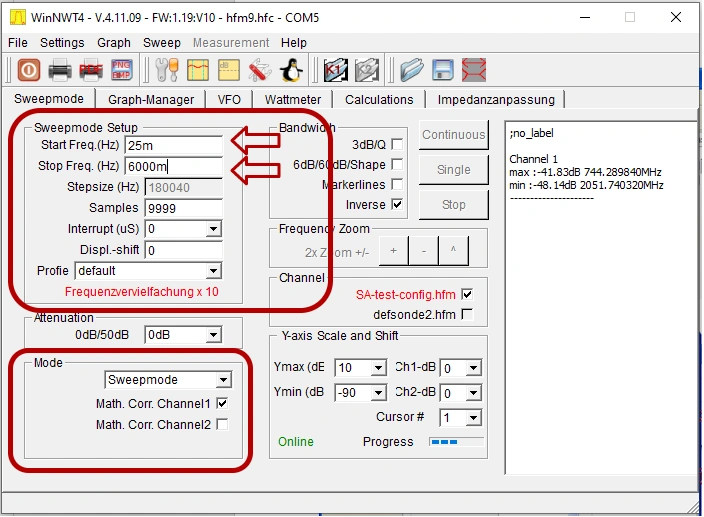Viewport: 704px width, 517px height.
Task: Click the open folder icon
Action: (412, 70)
